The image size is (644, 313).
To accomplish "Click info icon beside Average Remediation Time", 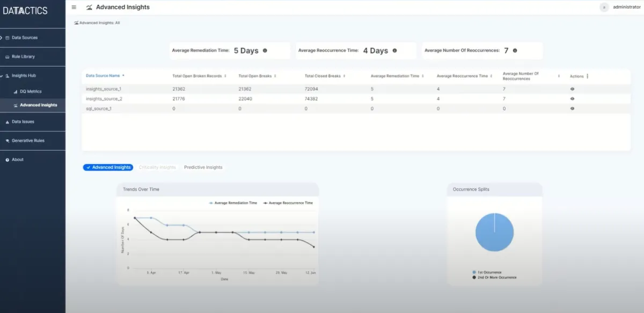I will (x=265, y=50).
